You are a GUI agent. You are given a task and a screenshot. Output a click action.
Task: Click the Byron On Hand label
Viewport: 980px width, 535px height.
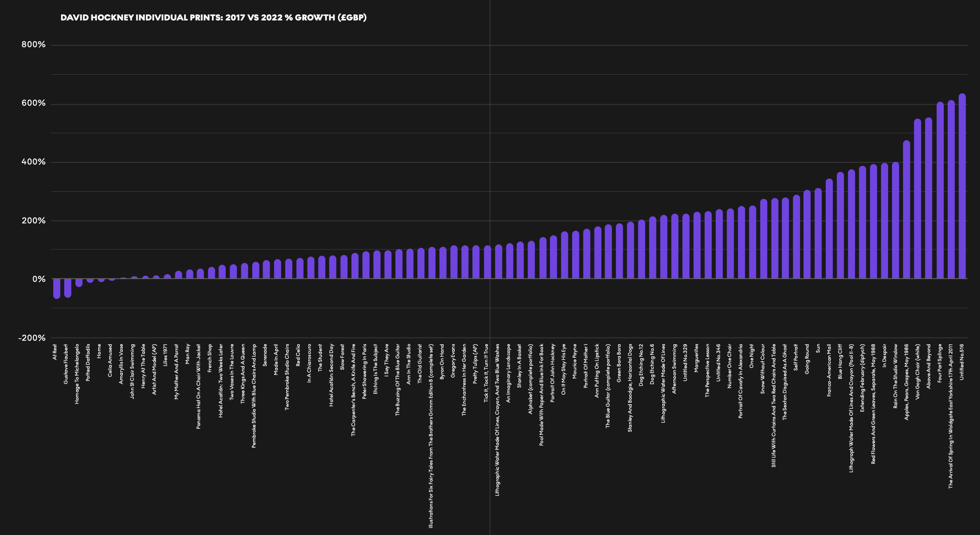click(x=442, y=361)
